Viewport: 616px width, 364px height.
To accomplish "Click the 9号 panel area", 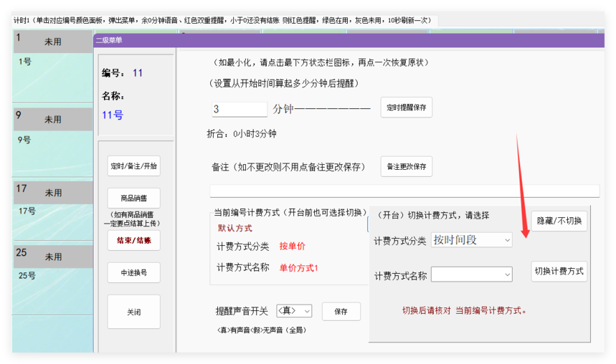I will [53, 153].
